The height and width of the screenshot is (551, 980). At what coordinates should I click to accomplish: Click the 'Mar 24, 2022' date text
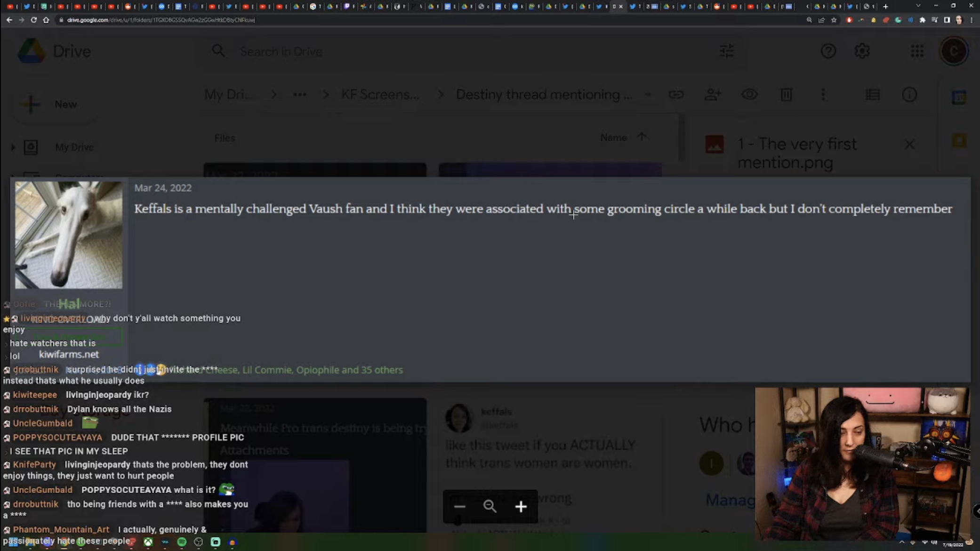coord(163,188)
